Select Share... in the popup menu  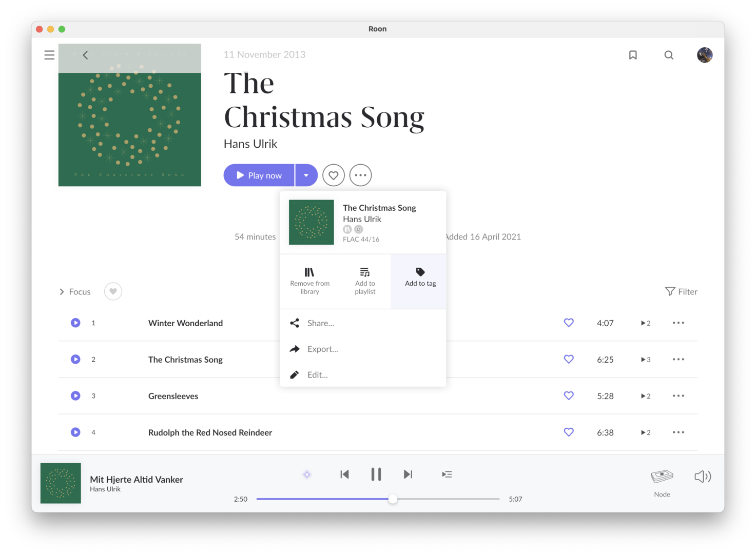(363, 323)
